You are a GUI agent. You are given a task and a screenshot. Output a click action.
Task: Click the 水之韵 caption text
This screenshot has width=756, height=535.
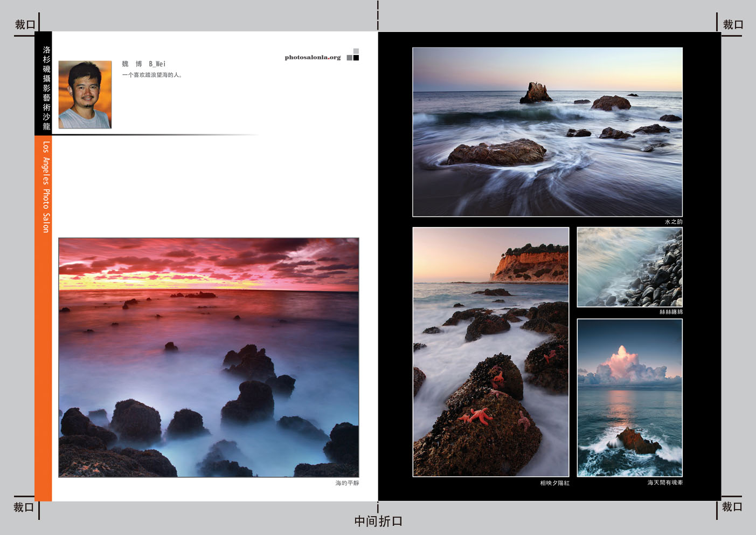pyautogui.click(x=673, y=222)
